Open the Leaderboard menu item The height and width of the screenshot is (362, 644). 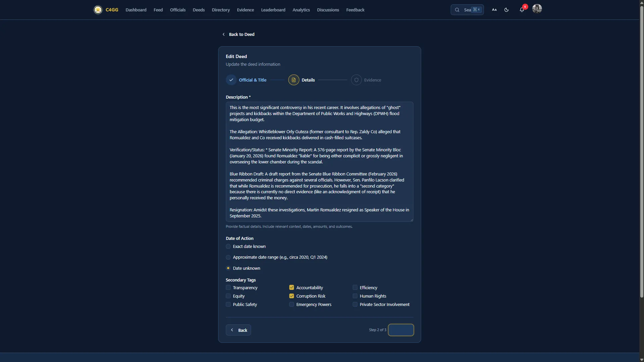273,10
